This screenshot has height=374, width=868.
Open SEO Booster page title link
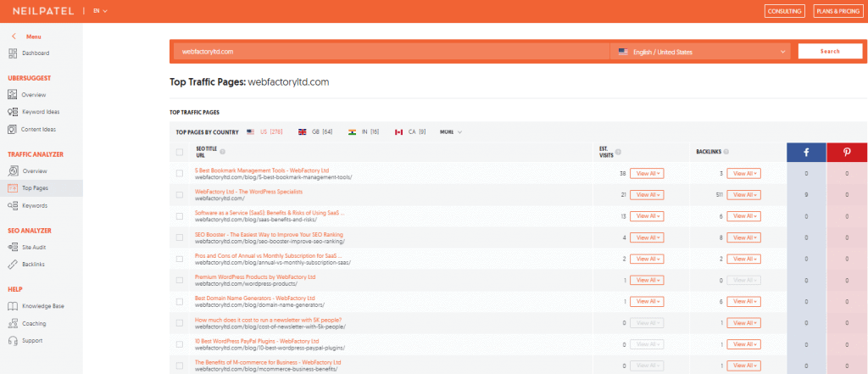pos(269,234)
